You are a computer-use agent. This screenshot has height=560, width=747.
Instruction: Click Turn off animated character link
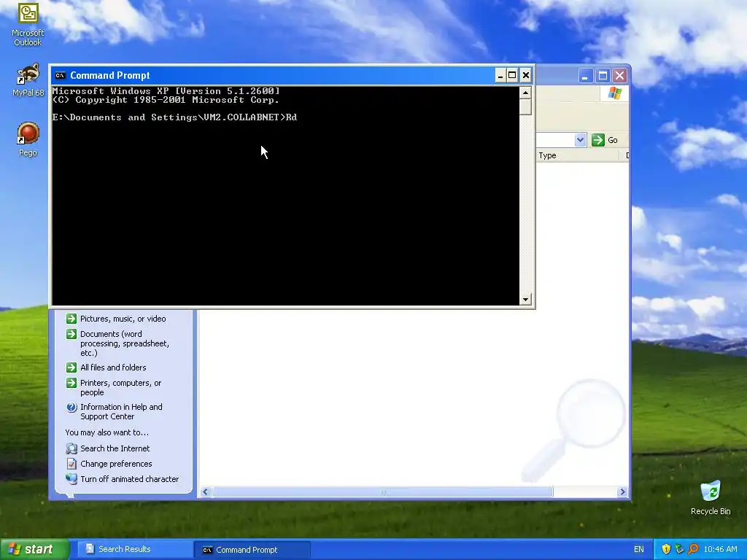130,478
